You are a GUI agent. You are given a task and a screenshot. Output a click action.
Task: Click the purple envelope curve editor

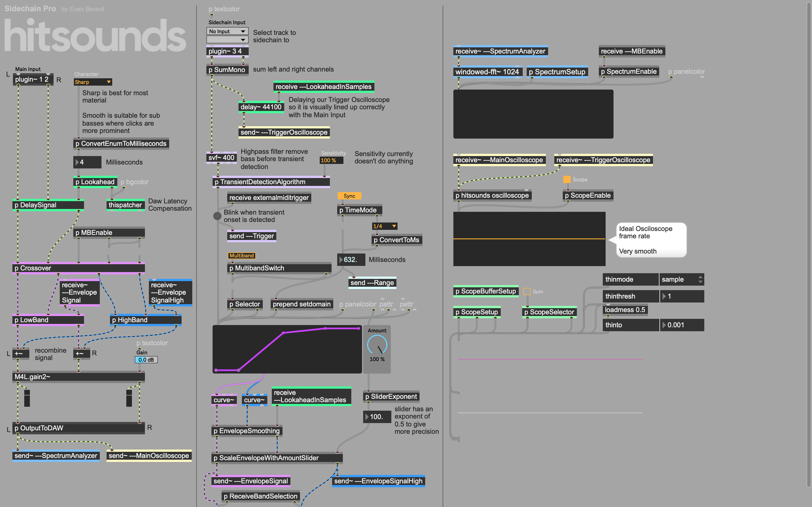287,349
